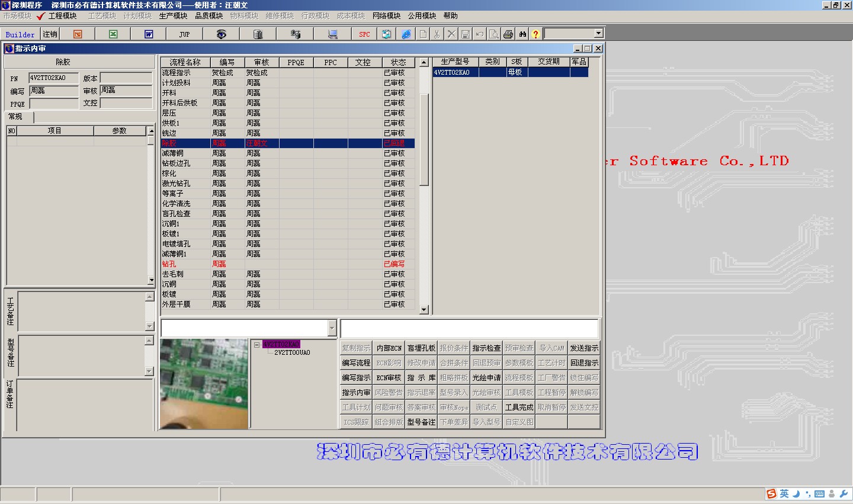
Task: Click the circuit board thumbnail image
Action: pos(204,383)
